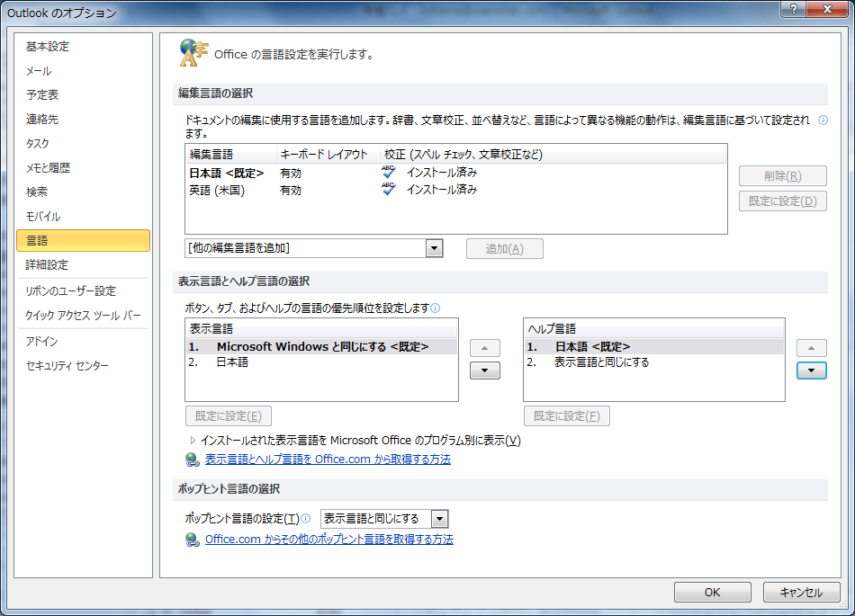This screenshot has height=616, width=855.
Task: Click 有効 keyboard layout for 英語 (米国) row
Action: [x=291, y=191]
